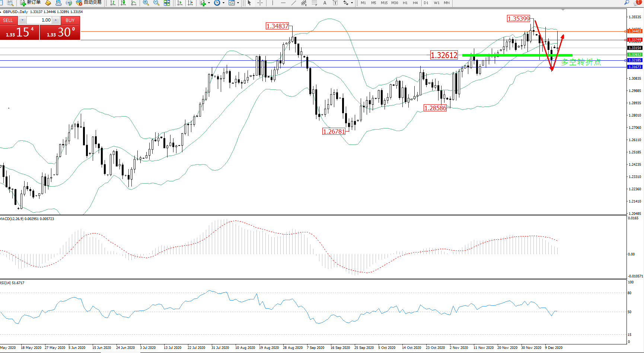Open the search magnifier at top right

click(627, 3)
